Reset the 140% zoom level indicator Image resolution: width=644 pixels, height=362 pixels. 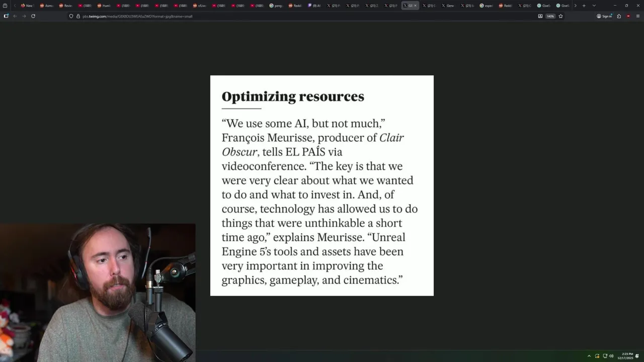(x=550, y=16)
